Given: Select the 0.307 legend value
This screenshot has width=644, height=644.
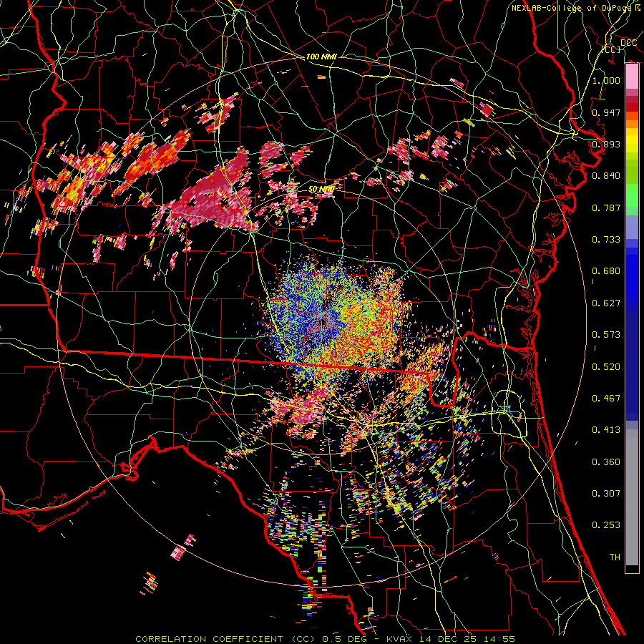Looking at the screenshot, I should (x=606, y=494).
